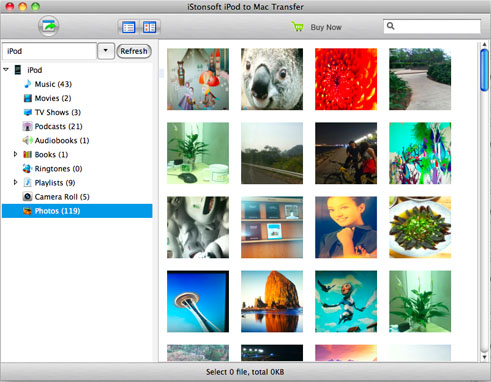Click the iPod device combo box field
The width and height of the screenshot is (491, 382).
coord(49,51)
